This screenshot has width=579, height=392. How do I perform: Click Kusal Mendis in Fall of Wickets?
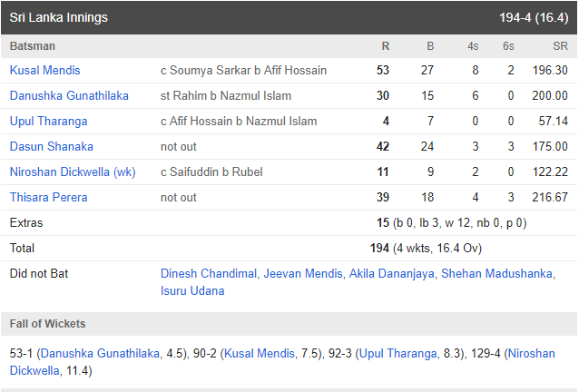click(260, 354)
